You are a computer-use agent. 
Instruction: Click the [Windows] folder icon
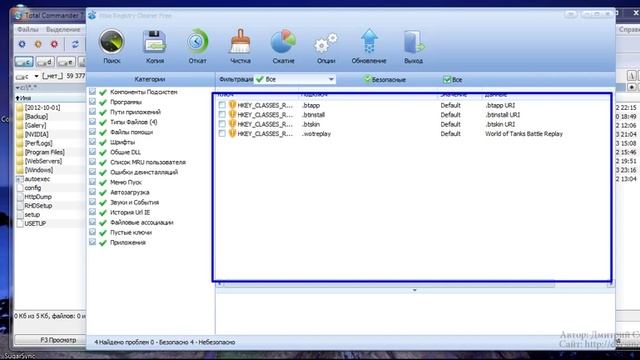click(x=20, y=170)
